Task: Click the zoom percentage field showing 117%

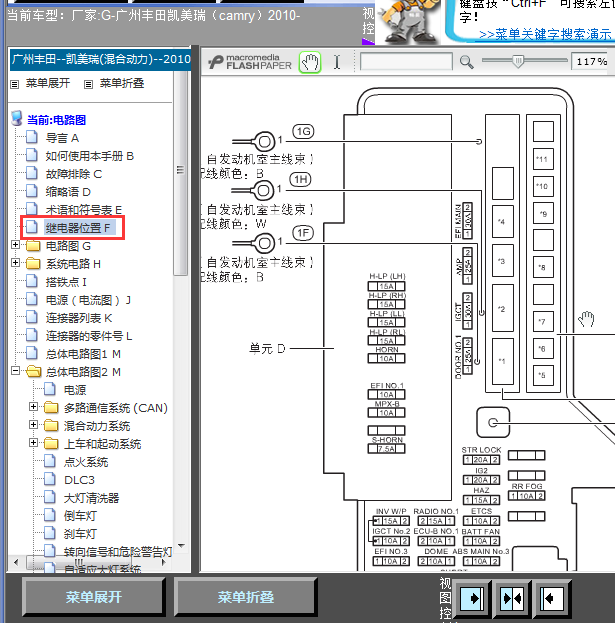Action: click(591, 62)
